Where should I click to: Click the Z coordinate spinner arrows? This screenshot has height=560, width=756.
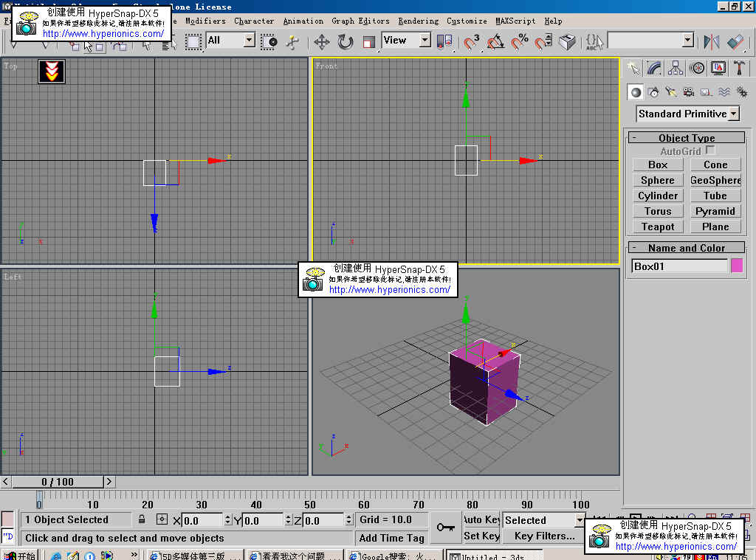coord(348,520)
